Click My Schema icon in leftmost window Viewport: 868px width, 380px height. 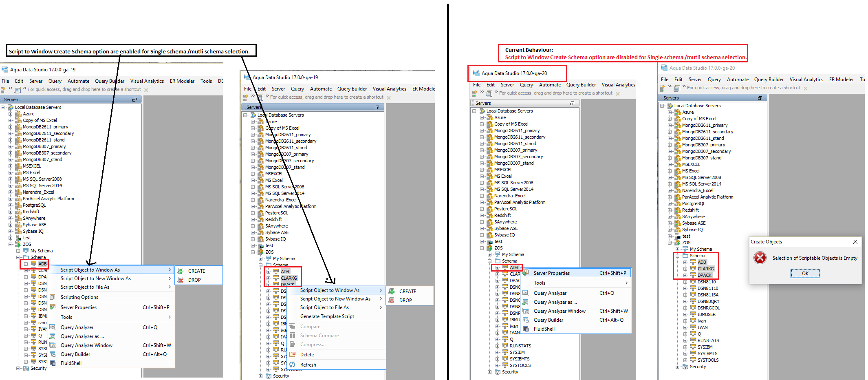click(26, 251)
